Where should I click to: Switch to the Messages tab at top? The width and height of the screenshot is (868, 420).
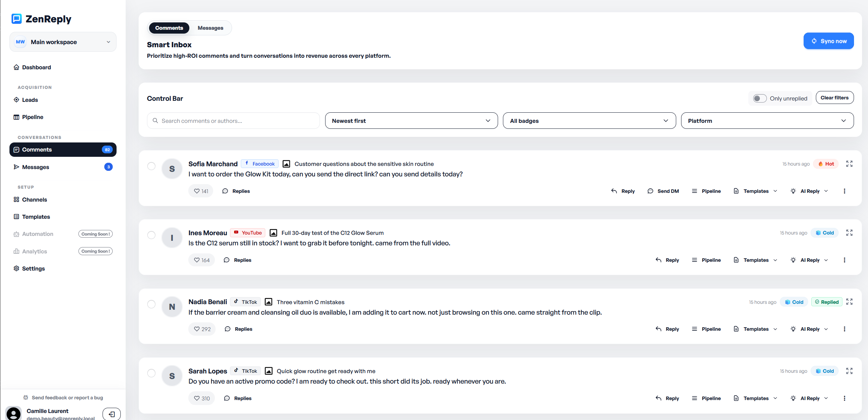coord(210,28)
